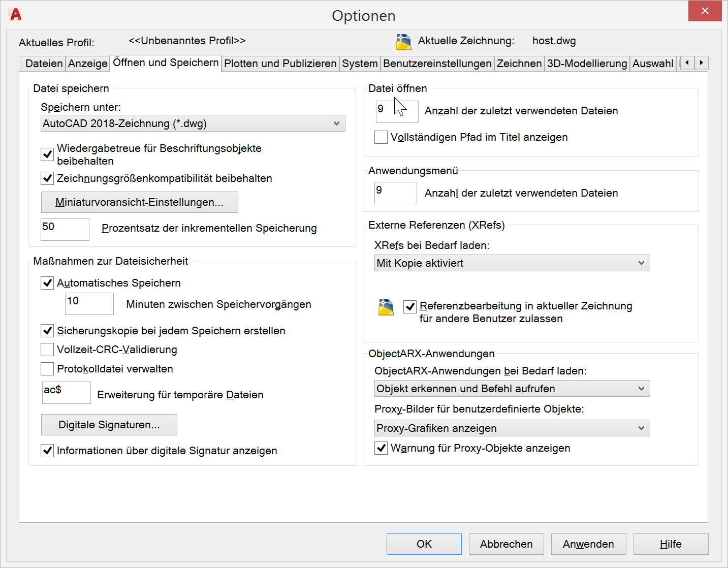Screen dimensions: 728x568
Task: Disable Automatisches Speichern checkbox
Action: tap(47, 283)
